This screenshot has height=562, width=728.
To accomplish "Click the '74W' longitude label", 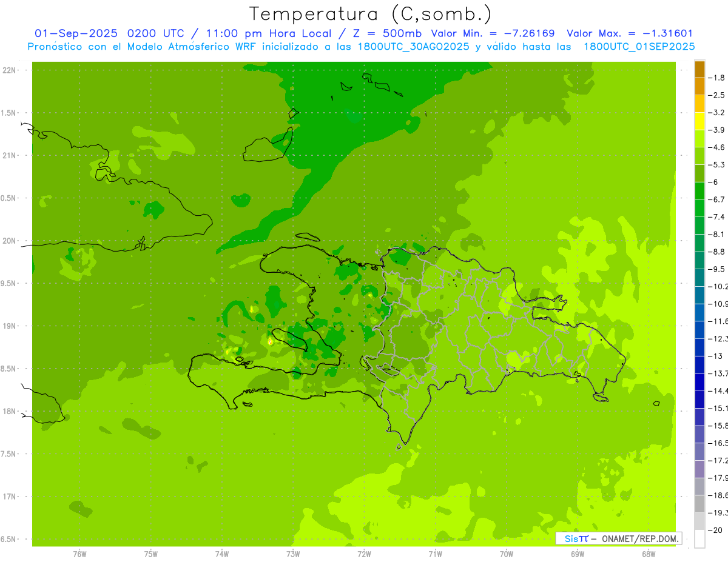I will 222,554.
